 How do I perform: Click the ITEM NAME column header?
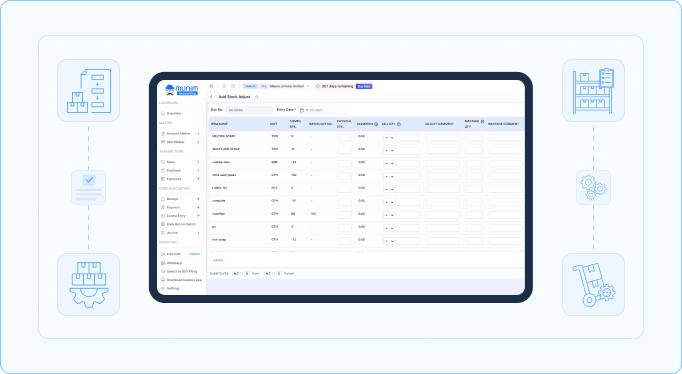(220, 124)
